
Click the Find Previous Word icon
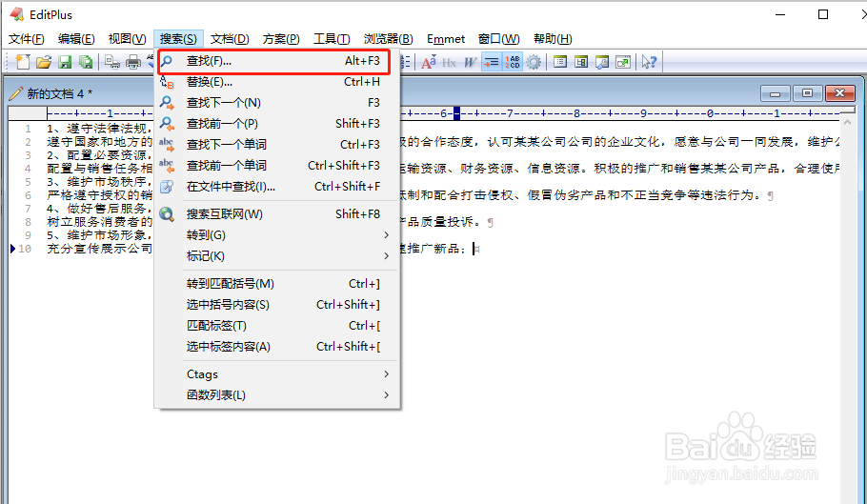(167, 166)
